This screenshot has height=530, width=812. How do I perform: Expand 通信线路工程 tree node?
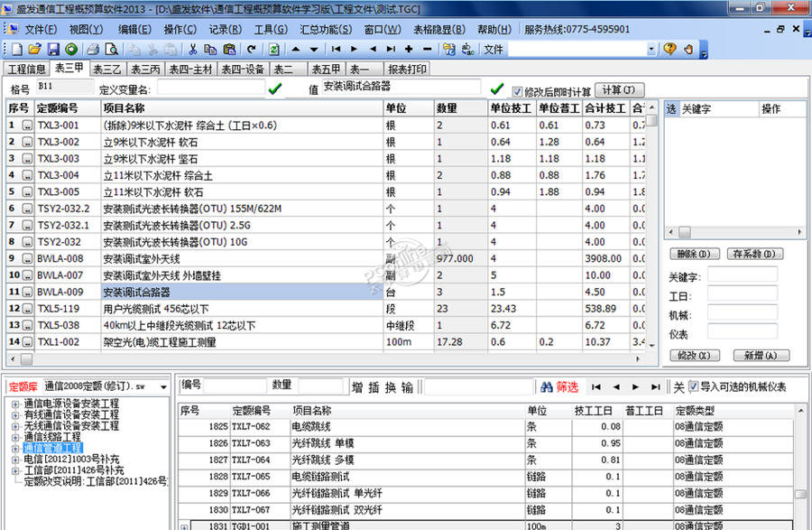[15, 437]
